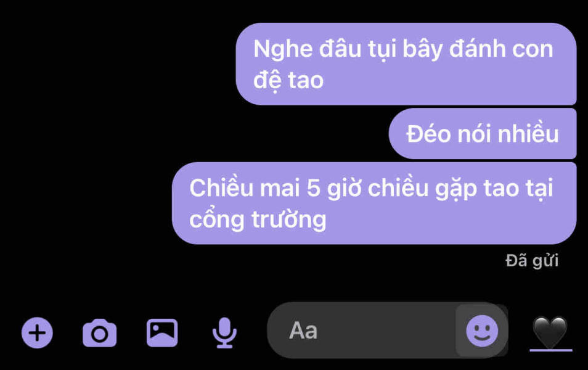This screenshot has height=370, width=588.
Task: Focus the dark rounded text entry box
Action: click(x=387, y=330)
